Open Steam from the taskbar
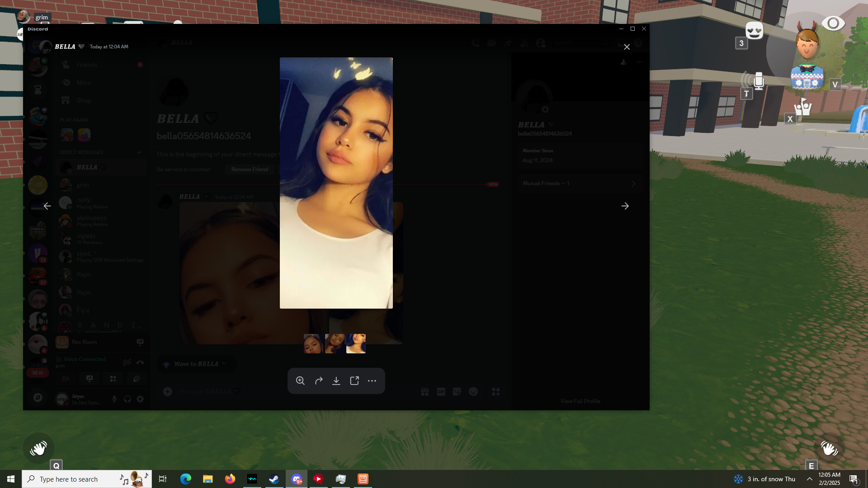 point(274,479)
